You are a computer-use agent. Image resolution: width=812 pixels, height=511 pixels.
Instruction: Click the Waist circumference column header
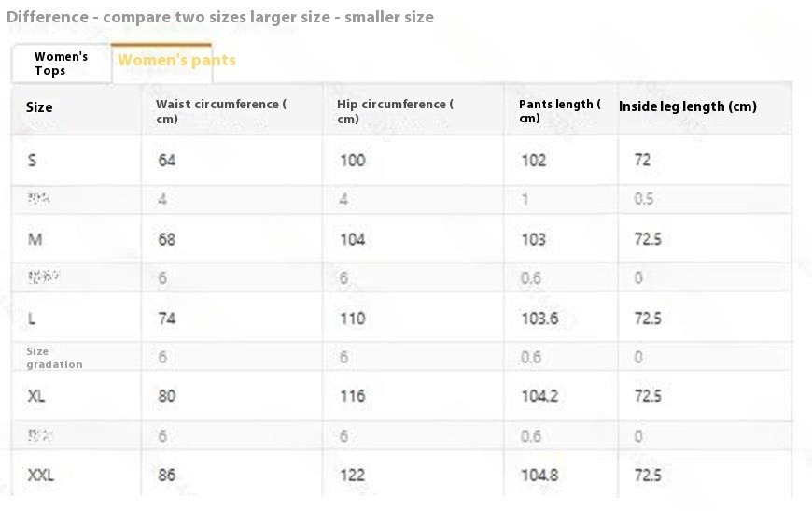220,111
